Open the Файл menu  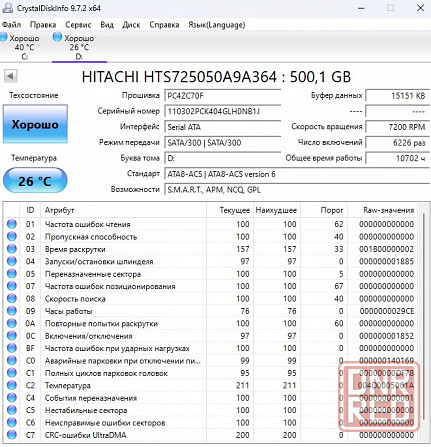(11, 25)
